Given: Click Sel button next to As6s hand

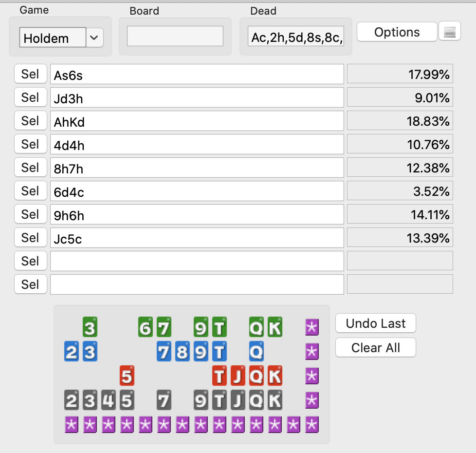Looking at the screenshot, I should [30, 74].
